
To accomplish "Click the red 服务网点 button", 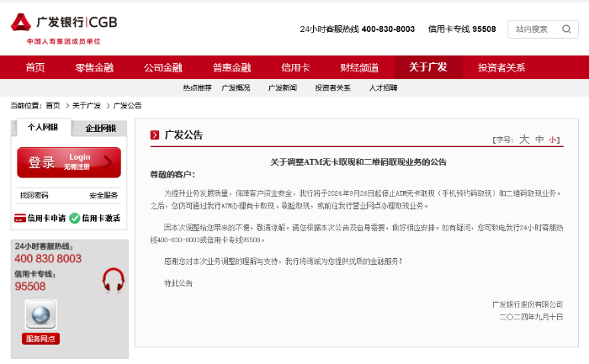I will pyautogui.click(x=40, y=339).
